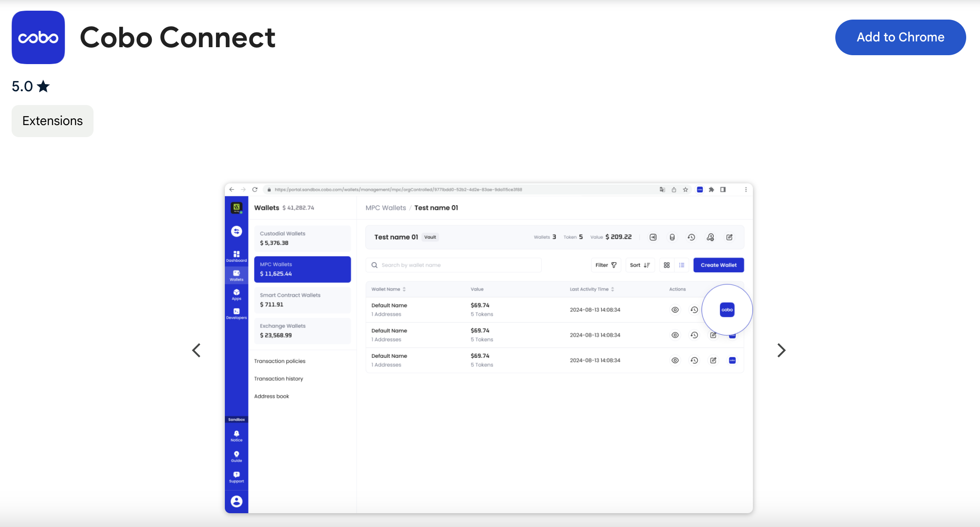Click the browser back arrow in the preview
The height and width of the screenshot is (527, 980).
coord(232,190)
